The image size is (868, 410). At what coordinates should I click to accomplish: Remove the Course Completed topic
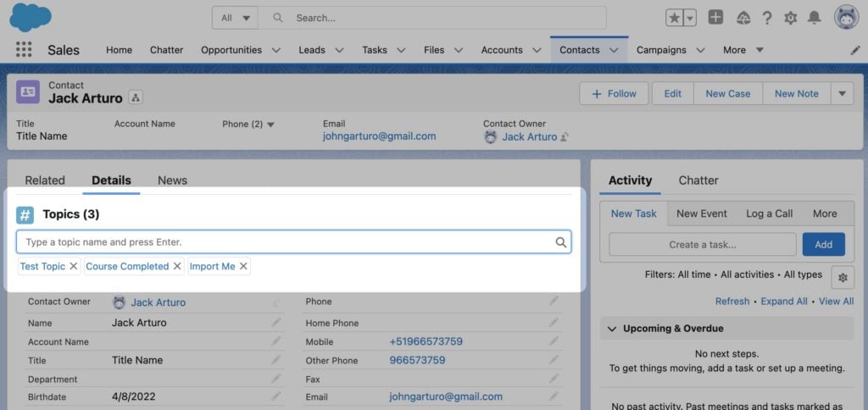pos(177,266)
